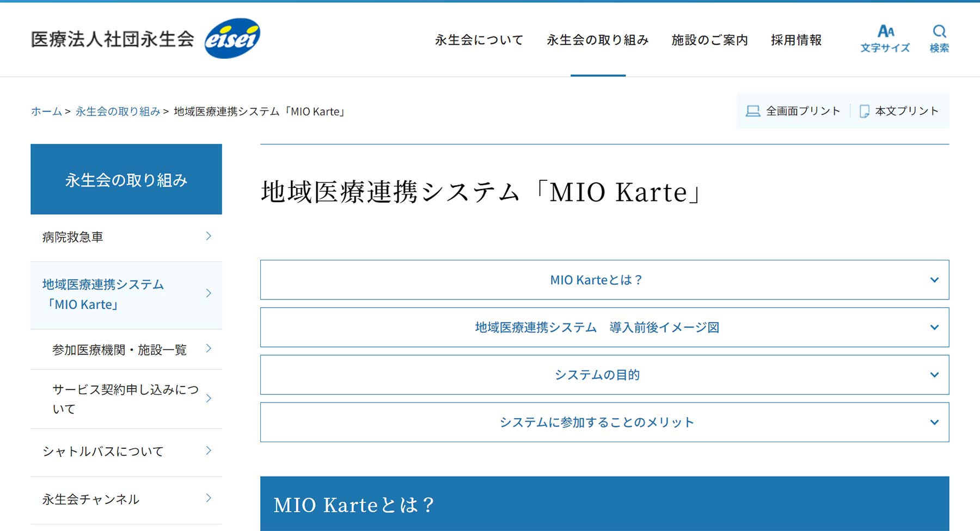The height and width of the screenshot is (531, 980).
Task: Open the 永生会の取り組み navigation menu
Action: coord(598,40)
